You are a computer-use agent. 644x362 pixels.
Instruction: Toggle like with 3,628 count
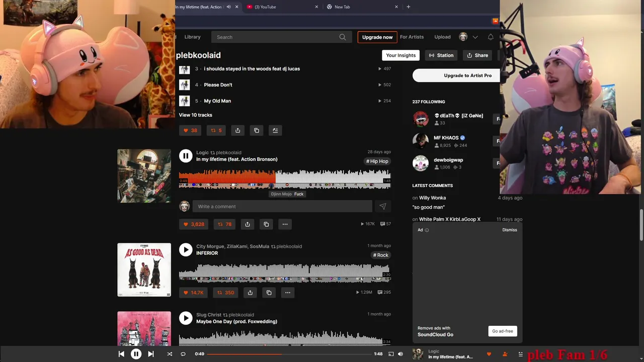[194, 224]
